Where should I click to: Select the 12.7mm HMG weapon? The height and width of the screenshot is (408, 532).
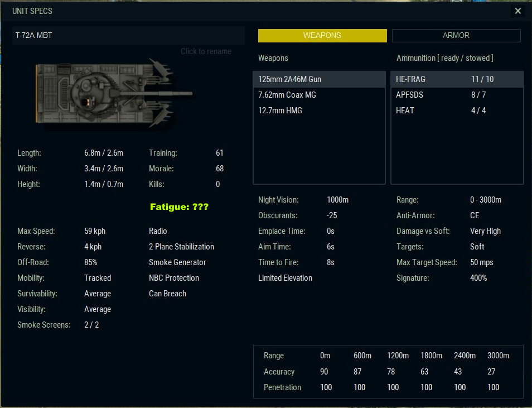pos(319,111)
